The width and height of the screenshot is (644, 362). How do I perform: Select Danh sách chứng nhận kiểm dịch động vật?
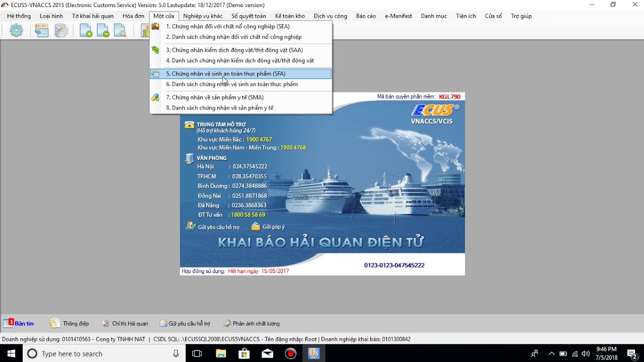(x=241, y=60)
